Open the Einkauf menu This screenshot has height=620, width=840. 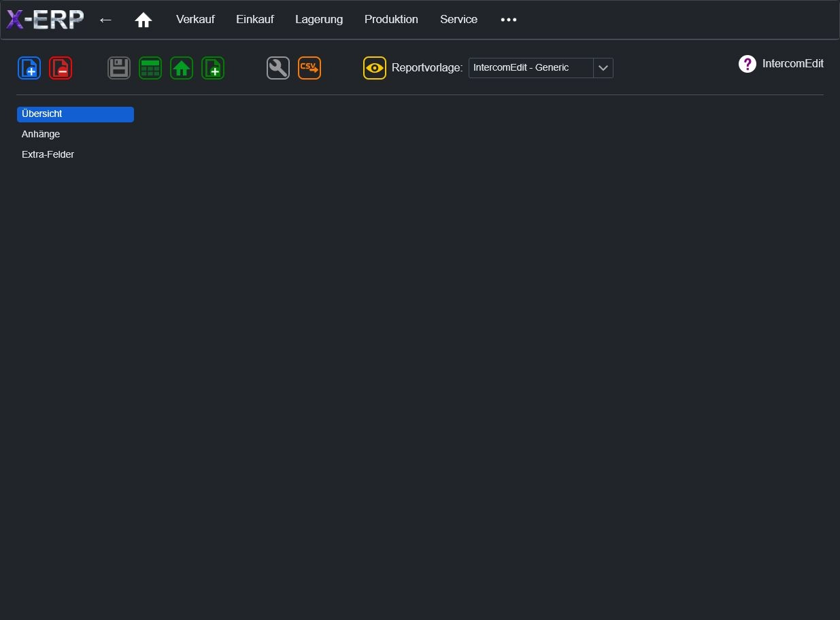point(255,20)
